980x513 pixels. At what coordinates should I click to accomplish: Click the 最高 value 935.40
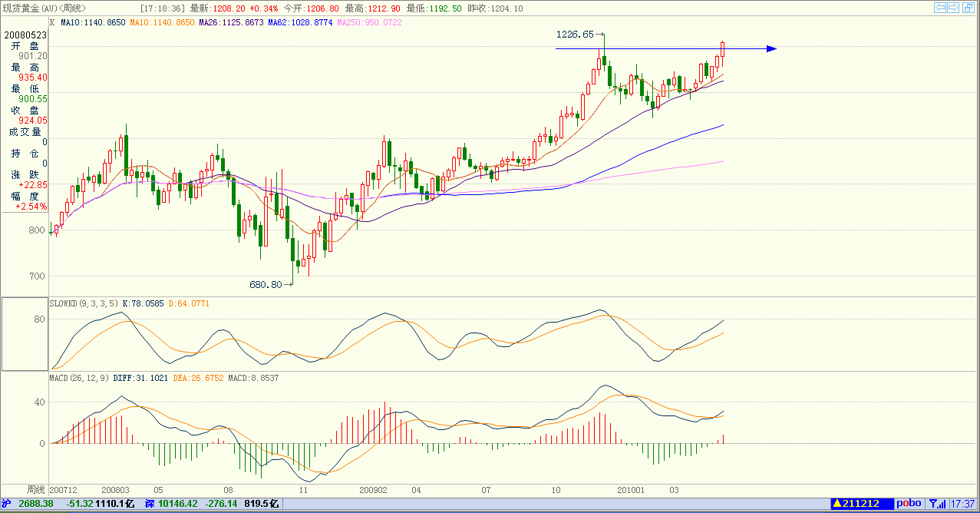(33, 78)
